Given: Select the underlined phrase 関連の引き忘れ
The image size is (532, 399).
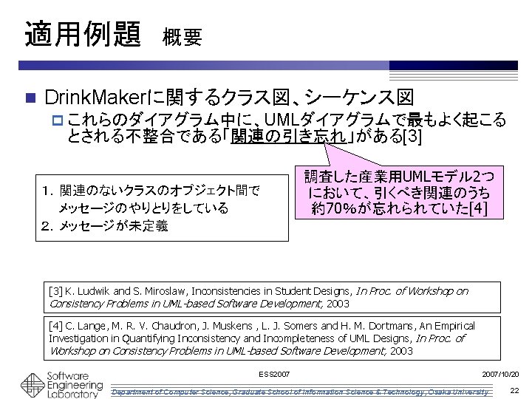Looking at the screenshot, I should [288, 136].
